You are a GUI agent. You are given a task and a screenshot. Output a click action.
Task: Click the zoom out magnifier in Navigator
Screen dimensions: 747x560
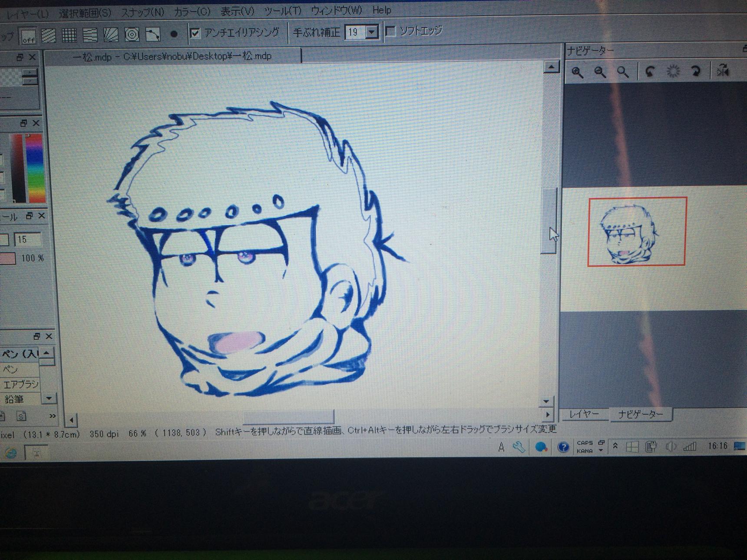pyautogui.click(x=600, y=72)
